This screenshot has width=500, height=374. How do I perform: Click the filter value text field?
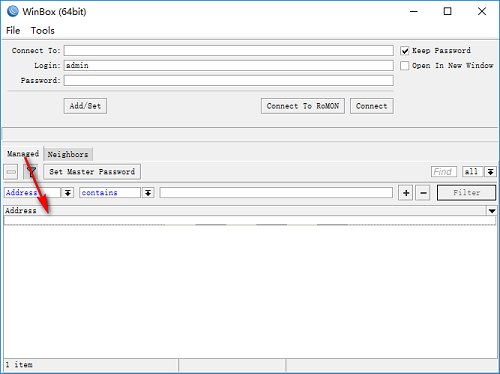click(x=276, y=193)
